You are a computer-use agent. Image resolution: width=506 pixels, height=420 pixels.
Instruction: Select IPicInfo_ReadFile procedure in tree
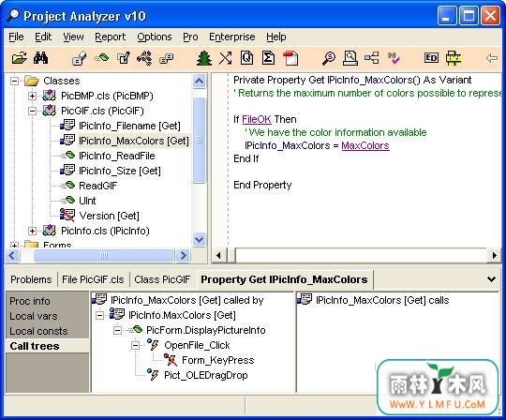point(117,156)
